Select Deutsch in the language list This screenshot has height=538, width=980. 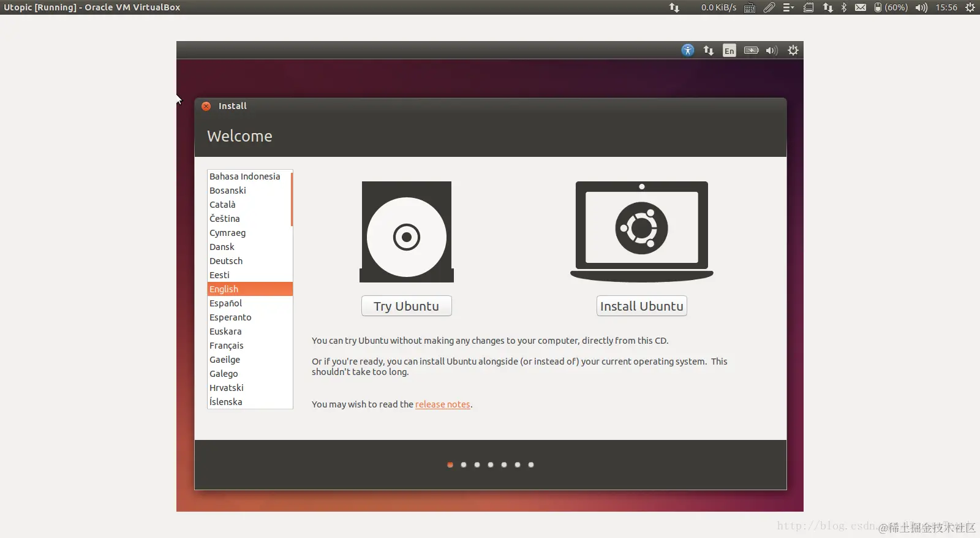pyautogui.click(x=249, y=261)
